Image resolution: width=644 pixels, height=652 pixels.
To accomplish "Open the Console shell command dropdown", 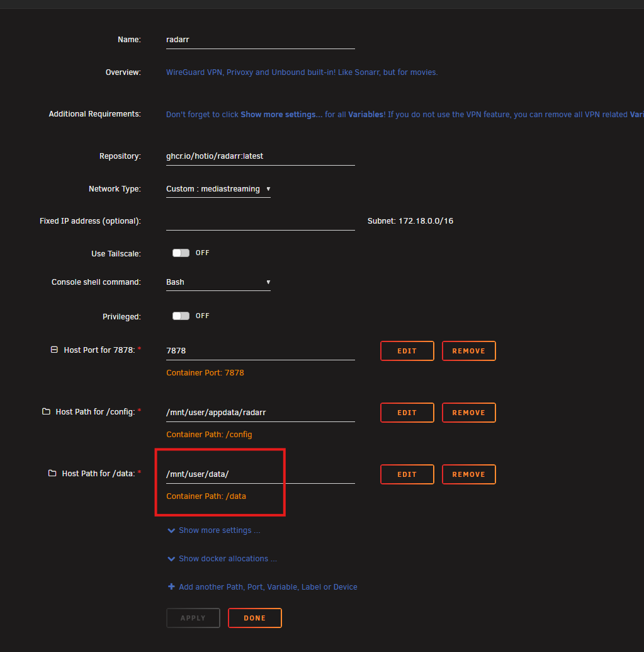I will coord(218,282).
